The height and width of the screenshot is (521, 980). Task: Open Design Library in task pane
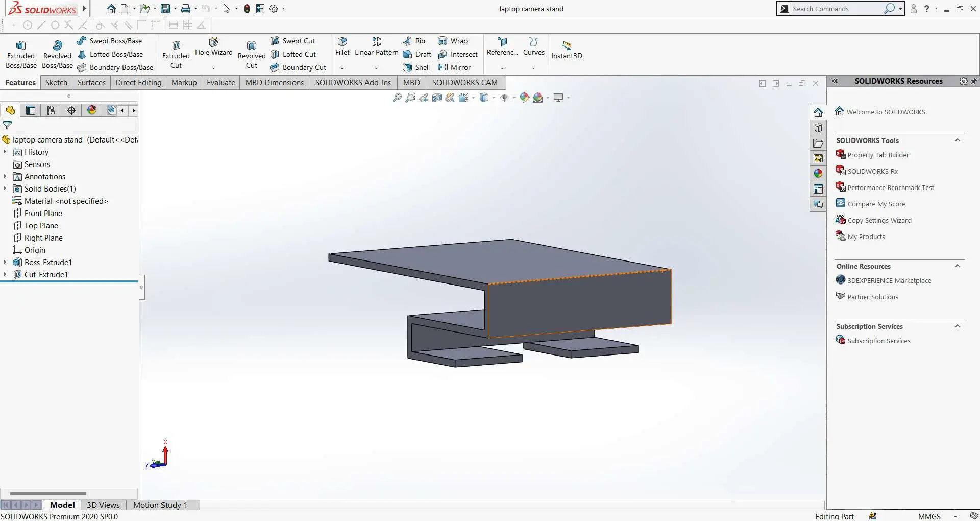coord(818,128)
